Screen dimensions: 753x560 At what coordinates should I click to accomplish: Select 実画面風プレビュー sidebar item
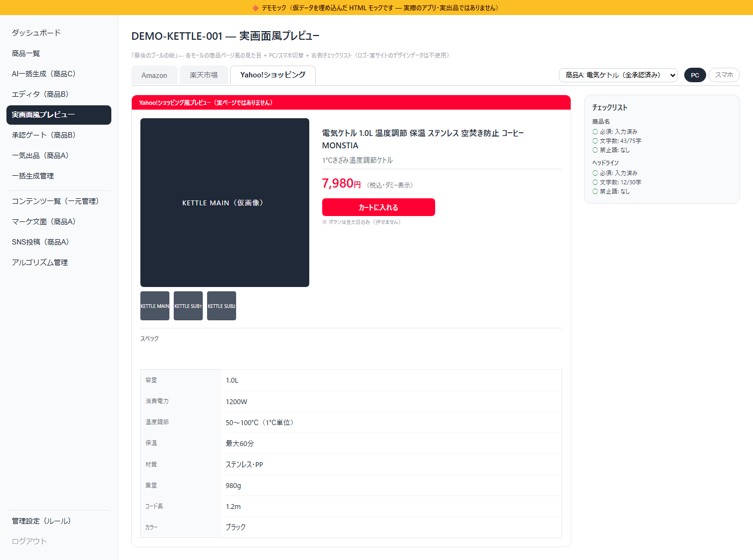(x=59, y=115)
